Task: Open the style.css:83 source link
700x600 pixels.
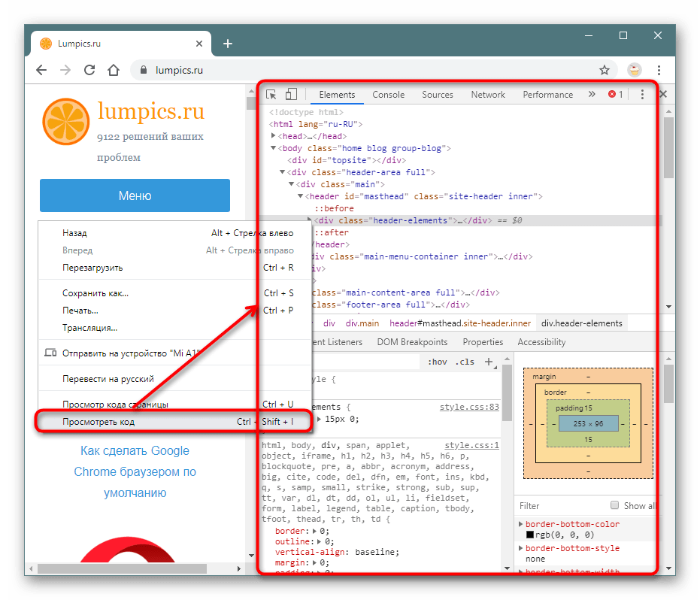Action: click(x=469, y=407)
